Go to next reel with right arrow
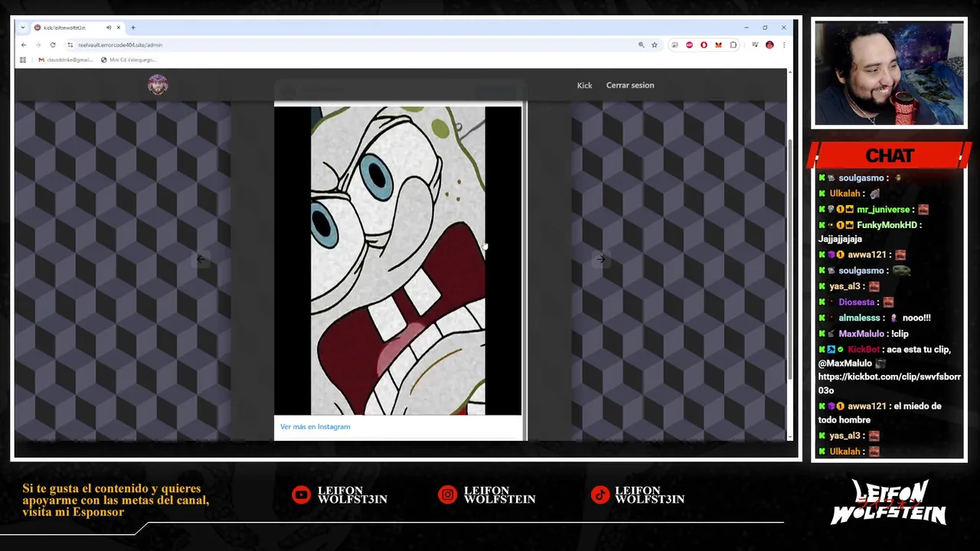This screenshot has width=980, height=551. [x=601, y=259]
